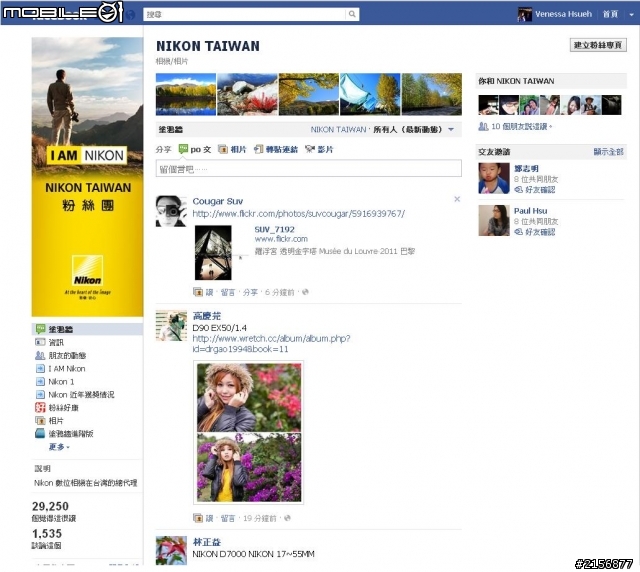Open second photo with red plants thumbnail

pos(247,94)
